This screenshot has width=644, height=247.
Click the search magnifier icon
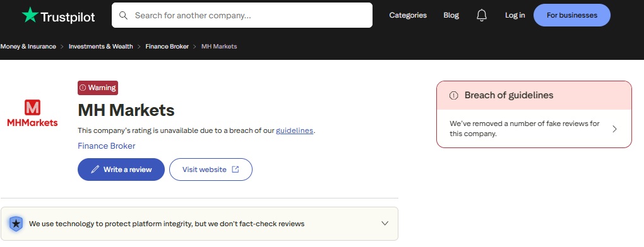[123, 16]
